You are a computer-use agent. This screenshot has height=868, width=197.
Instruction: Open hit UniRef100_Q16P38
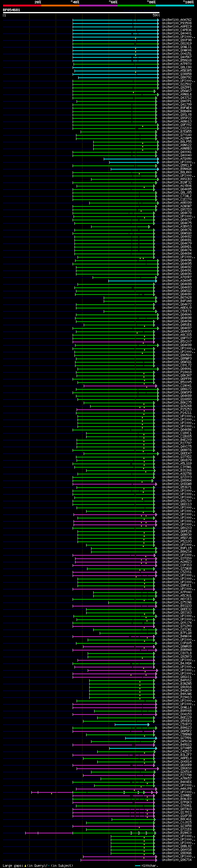pyautogui.click(x=177, y=816)
